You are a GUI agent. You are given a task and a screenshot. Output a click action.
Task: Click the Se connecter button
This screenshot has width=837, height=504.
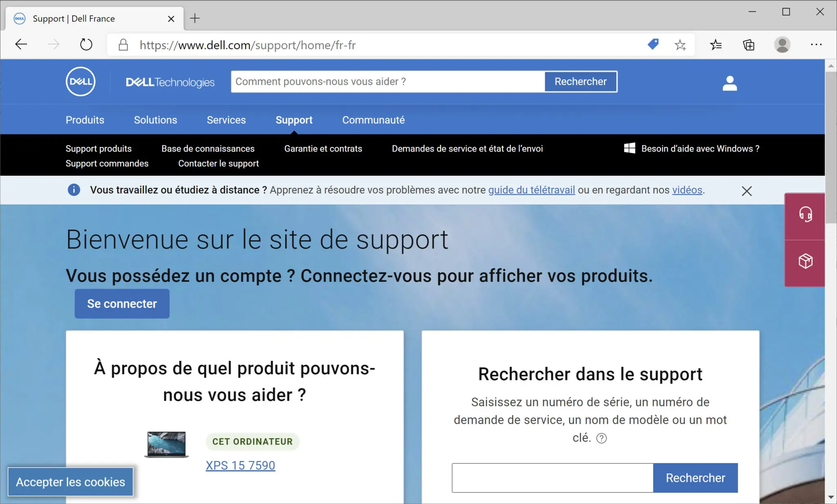(121, 303)
